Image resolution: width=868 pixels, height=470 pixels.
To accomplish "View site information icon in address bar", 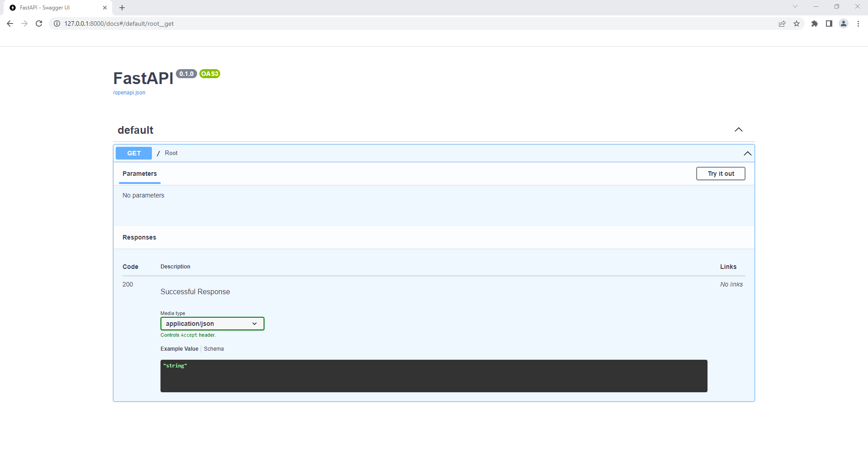I will pyautogui.click(x=57, y=23).
